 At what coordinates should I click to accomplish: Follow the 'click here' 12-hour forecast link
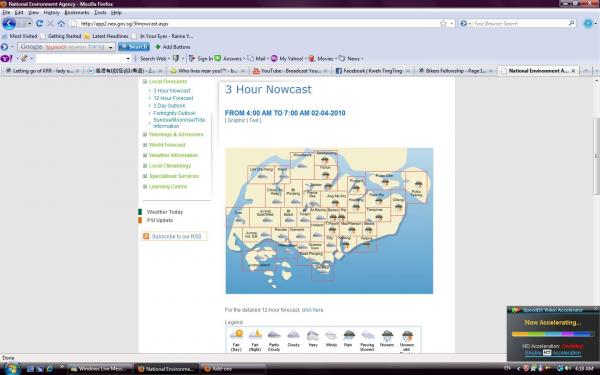click(x=312, y=310)
